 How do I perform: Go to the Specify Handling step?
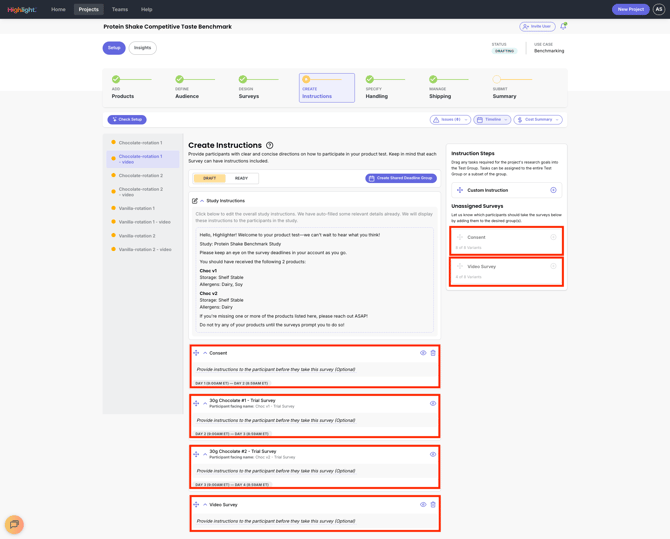point(385,88)
